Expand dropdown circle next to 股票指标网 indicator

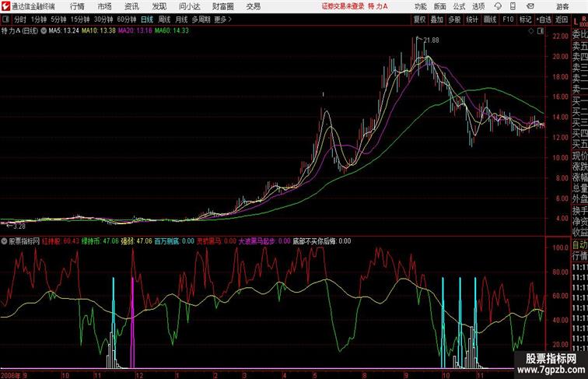pyautogui.click(x=4, y=241)
